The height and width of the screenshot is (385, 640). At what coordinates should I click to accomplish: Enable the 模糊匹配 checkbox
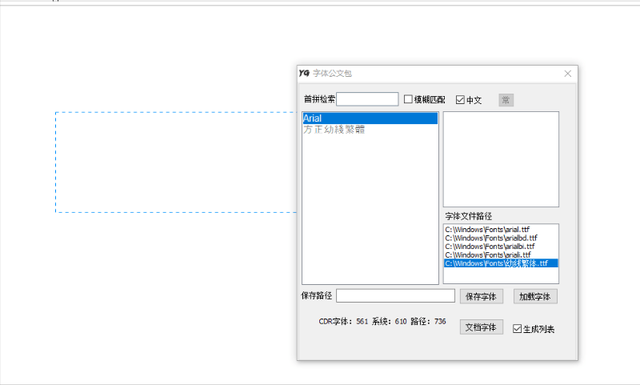click(x=408, y=99)
